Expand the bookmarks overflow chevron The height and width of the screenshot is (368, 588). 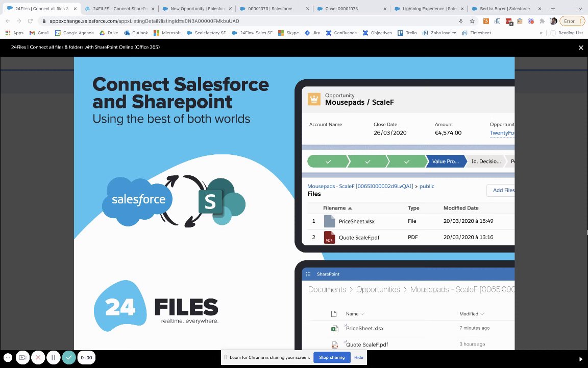[x=541, y=33]
